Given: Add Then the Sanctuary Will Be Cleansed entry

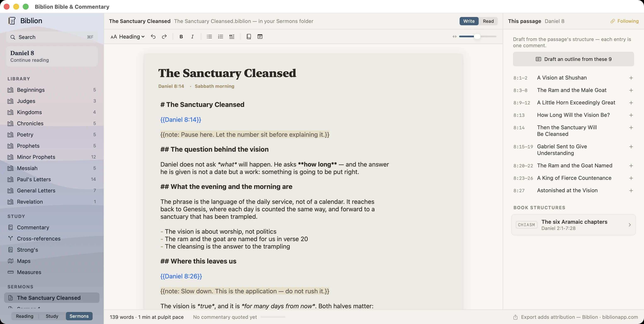Looking at the screenshot, I should click(631, 128).
